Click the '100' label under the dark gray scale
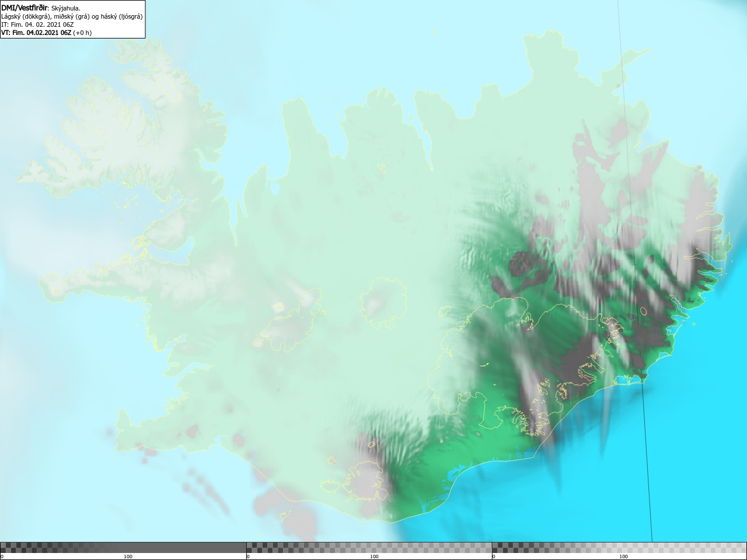The height and width of the screenshot is (560, 747). click(128, 556)
